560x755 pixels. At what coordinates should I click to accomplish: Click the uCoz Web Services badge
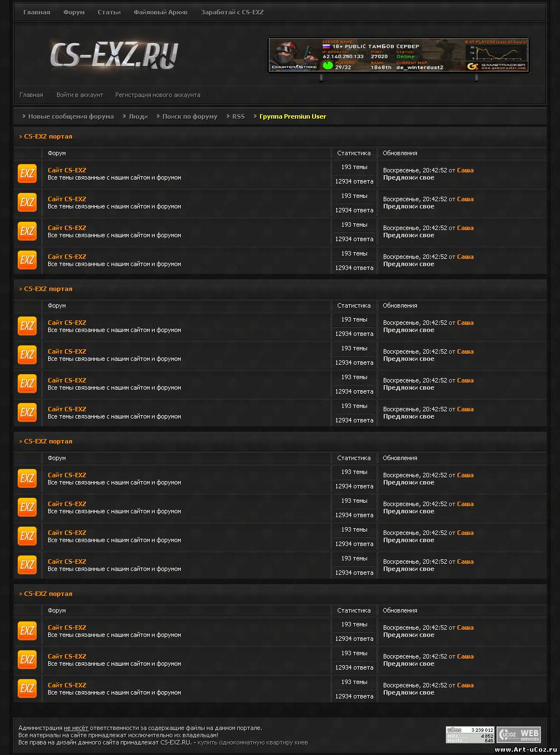point(518,734)
